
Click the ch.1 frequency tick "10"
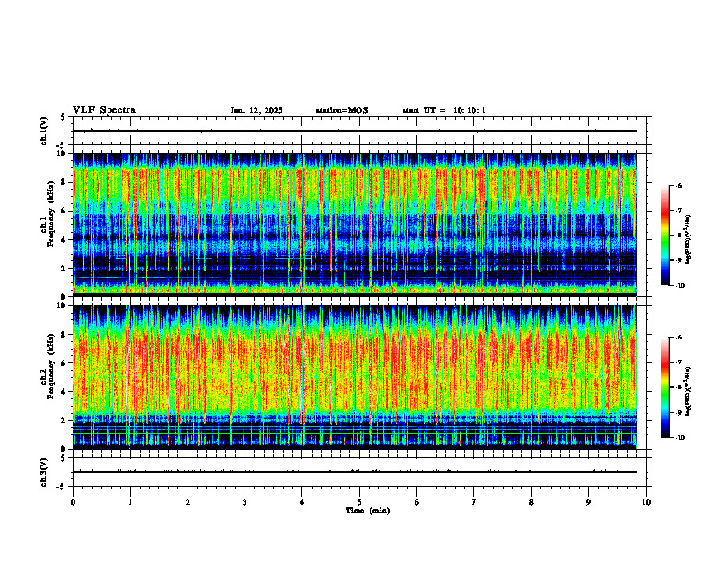(63, 154)
